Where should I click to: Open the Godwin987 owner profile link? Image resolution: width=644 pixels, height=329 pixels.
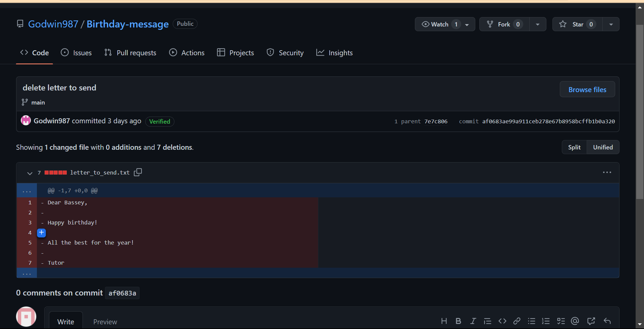click(x=53, y=24)
